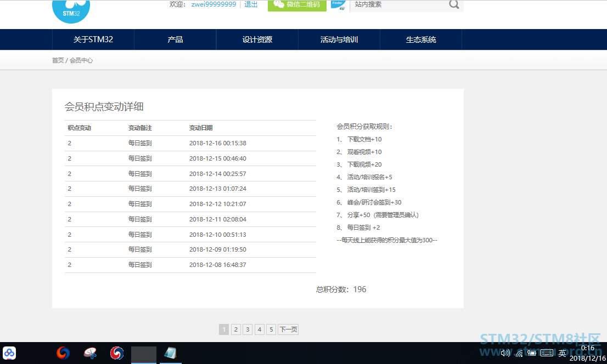
Task: Select the date 2018-12-15 00:46:40
Action: click(x=217, y=158)
